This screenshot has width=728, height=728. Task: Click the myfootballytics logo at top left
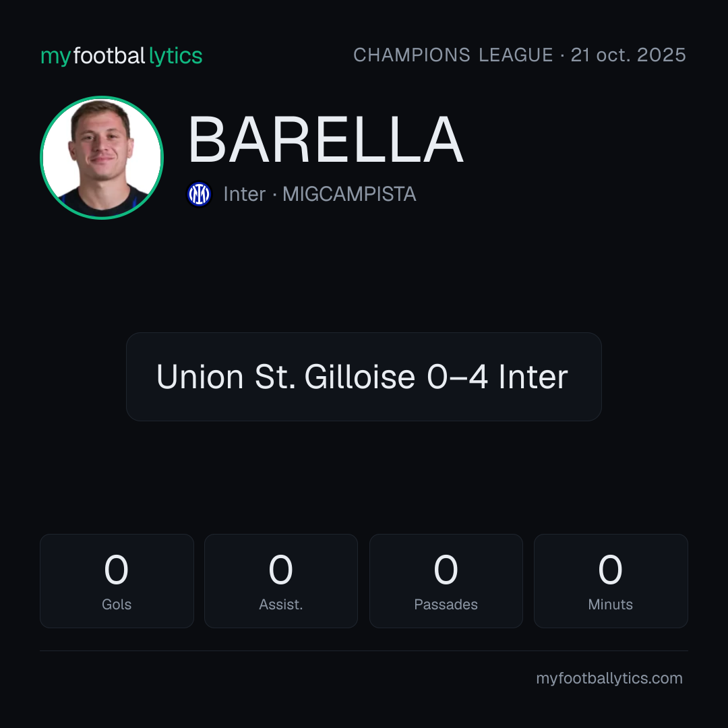[121, 56]
